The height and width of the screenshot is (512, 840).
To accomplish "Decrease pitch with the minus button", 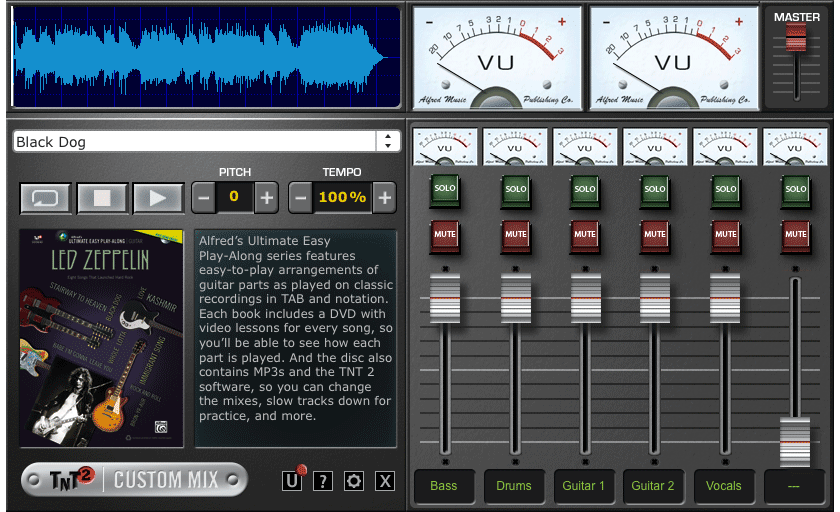I will click(x=203, y=197).
